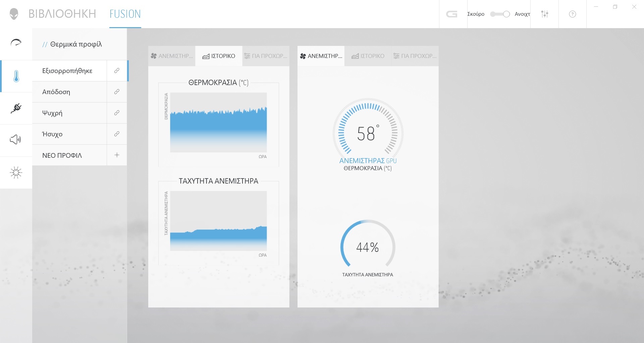Click the 44% fan speed gauge
This screenshot has width=644, height=343.
point(368,247)
